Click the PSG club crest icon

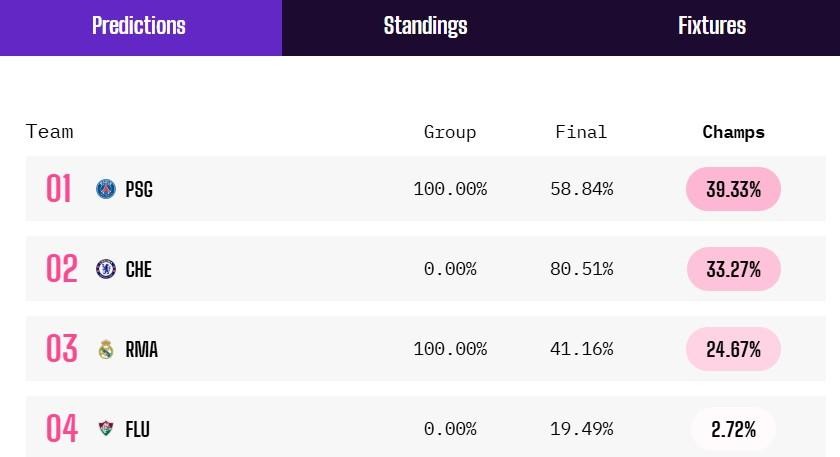pyautogui.click(x=106, y=189)
